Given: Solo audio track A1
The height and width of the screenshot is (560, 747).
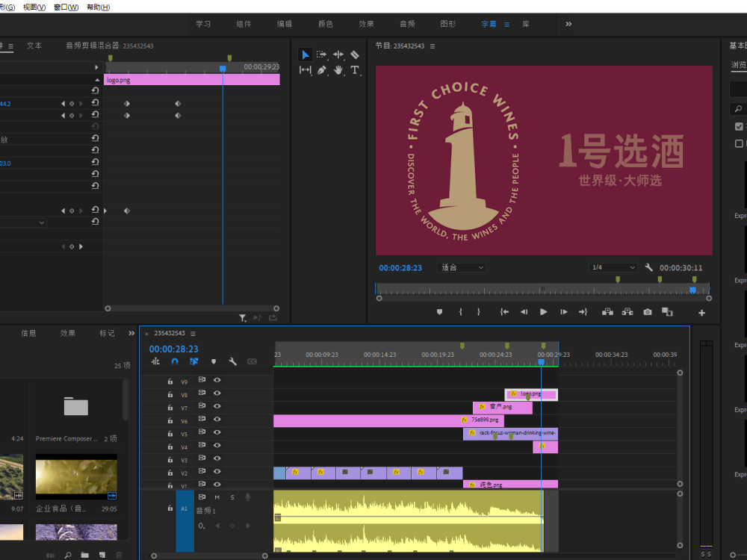Looking at the screenshot, I should tap(232, 497).
